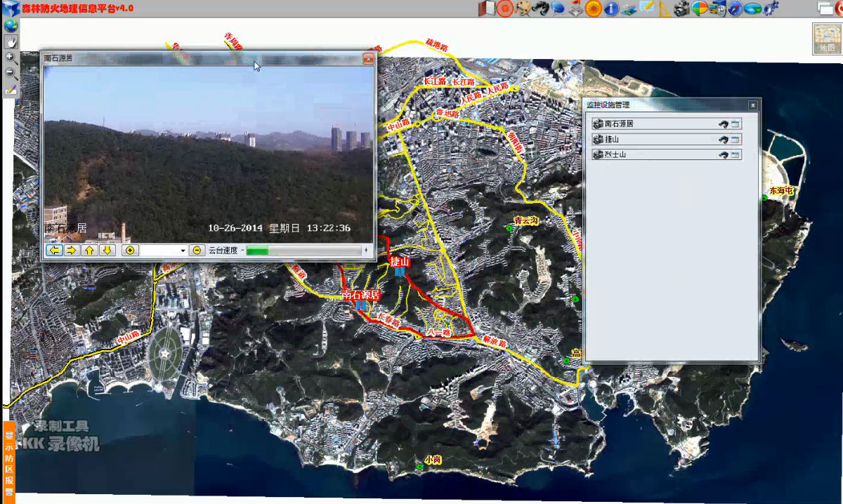
Task: Click the binoculars icon in top toolbar
Action: click(540, 8)
